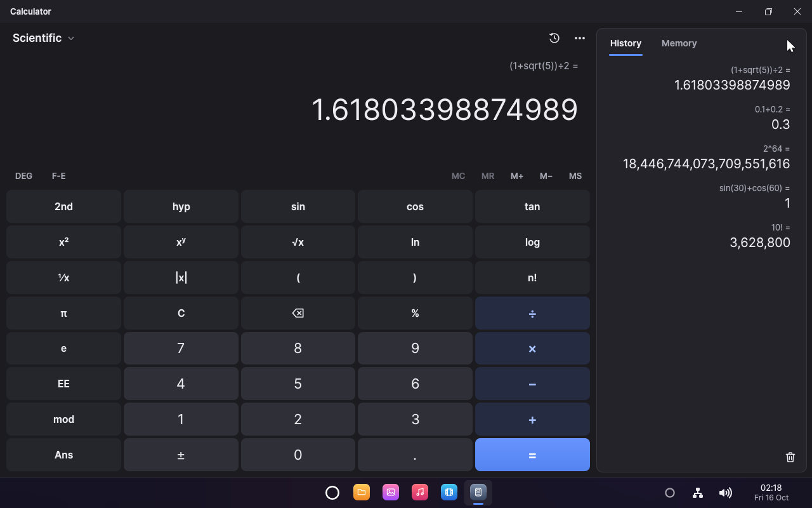Toggle the DEG angle unit

pyautogui.click(x=23, y=176)
